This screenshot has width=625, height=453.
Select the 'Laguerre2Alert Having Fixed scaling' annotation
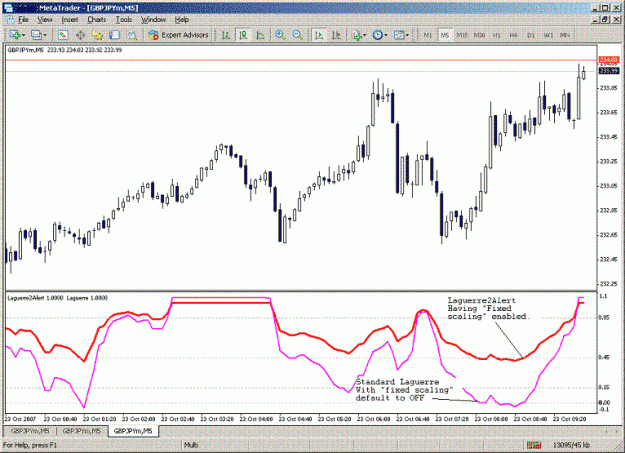pyautogui.click(x=488, y=308)
